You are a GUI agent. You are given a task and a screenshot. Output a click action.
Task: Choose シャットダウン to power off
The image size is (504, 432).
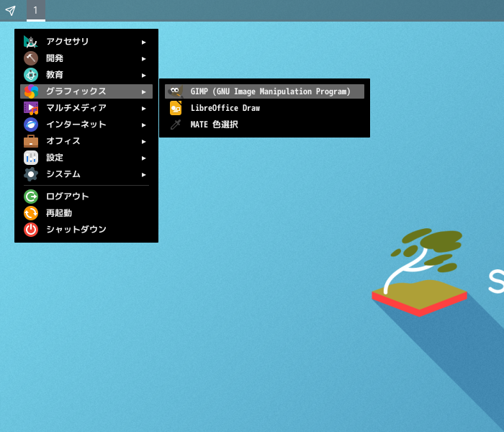pos(86,230)
